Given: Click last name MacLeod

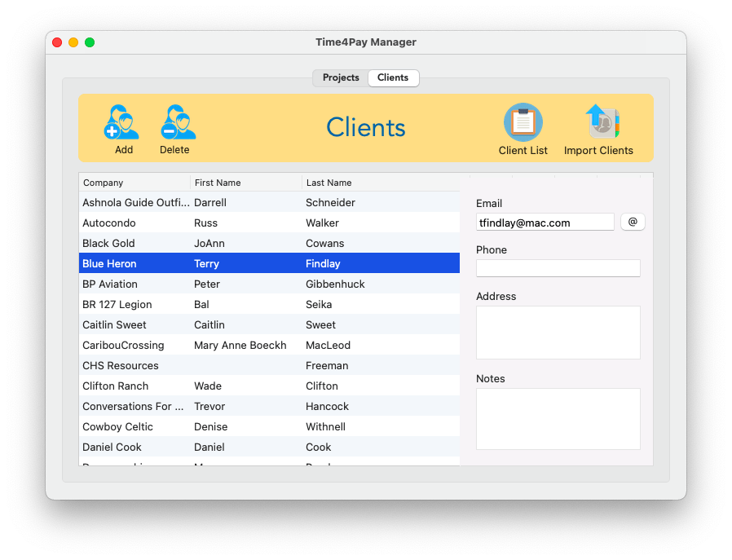Looking at the screenshot, I should (x=329, y=345).
